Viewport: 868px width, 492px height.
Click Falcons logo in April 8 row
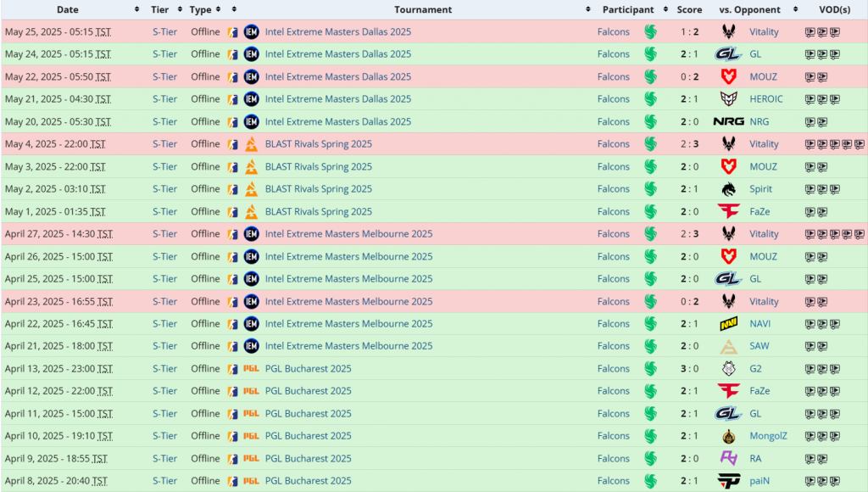click(650, 481)
